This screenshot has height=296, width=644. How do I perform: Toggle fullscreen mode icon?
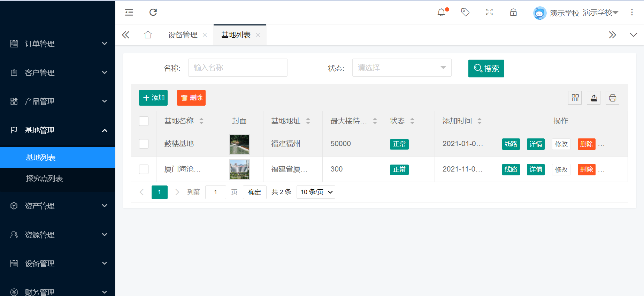[489, 12]
